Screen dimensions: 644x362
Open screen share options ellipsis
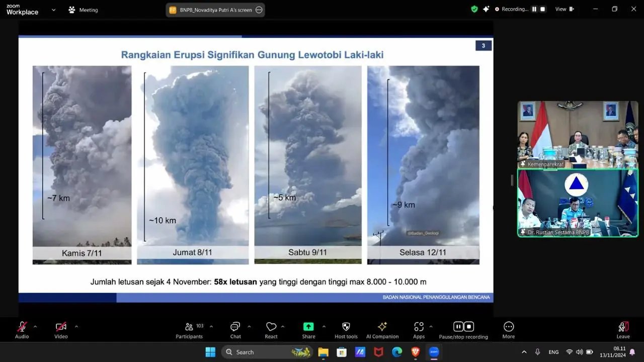point(259,10)
